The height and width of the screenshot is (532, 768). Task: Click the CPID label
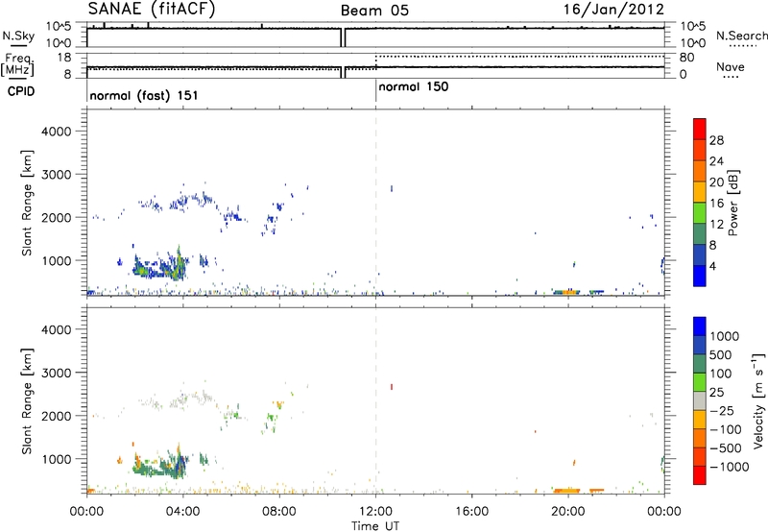pyautogui.click(x=20, y=91)
